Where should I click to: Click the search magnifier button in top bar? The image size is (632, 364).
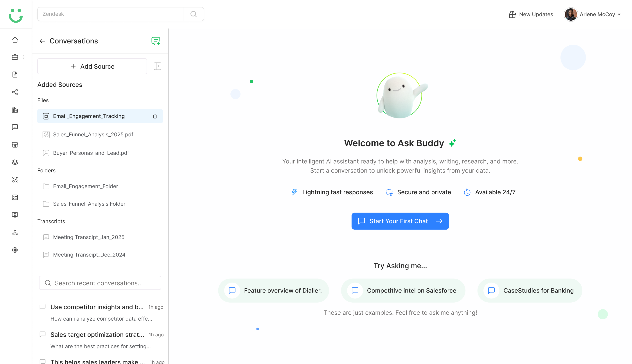coord(193,14)
